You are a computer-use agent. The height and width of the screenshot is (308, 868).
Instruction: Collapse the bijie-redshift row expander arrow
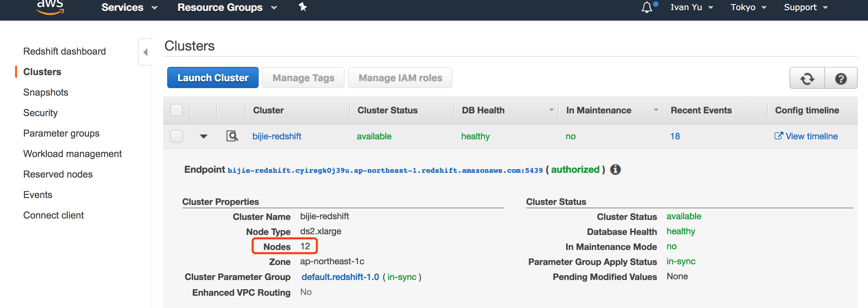pyautogui.click(x=204, y=136)
